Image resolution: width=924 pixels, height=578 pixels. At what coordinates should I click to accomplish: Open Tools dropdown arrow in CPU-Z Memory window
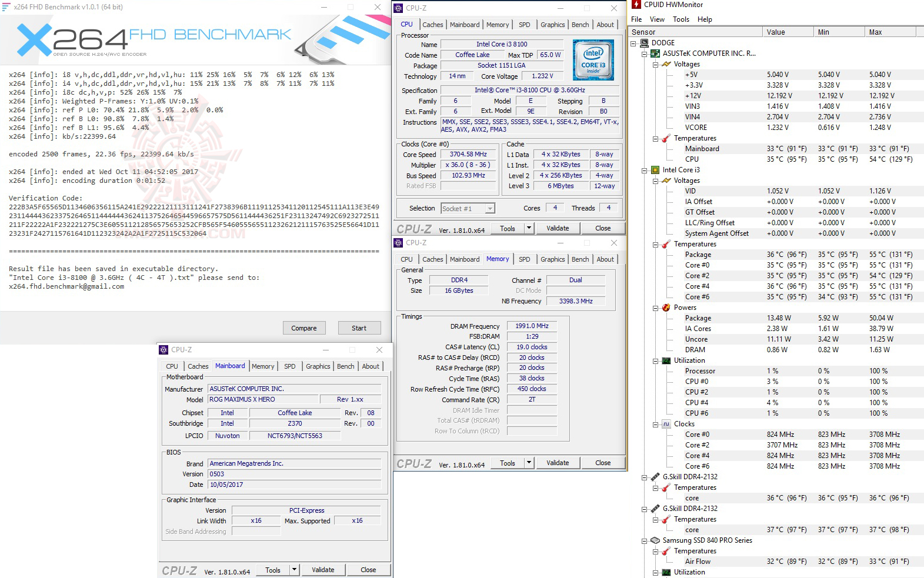tap(529, 463)
